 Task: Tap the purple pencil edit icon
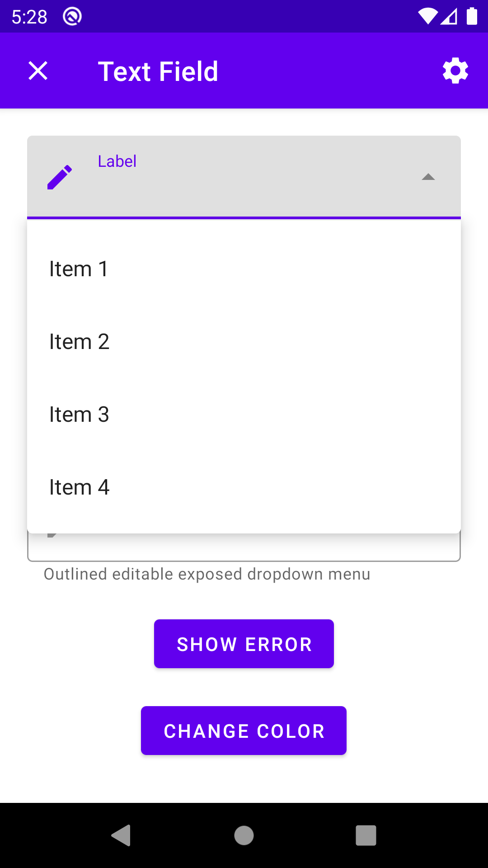pyautogui.click(x=60, y=177)
